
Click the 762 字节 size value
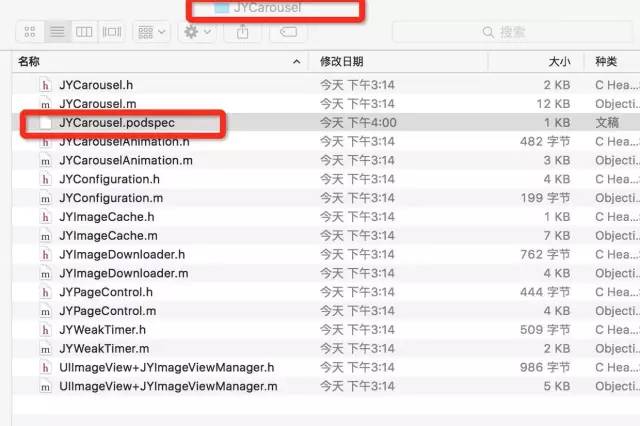pos(545,254)
